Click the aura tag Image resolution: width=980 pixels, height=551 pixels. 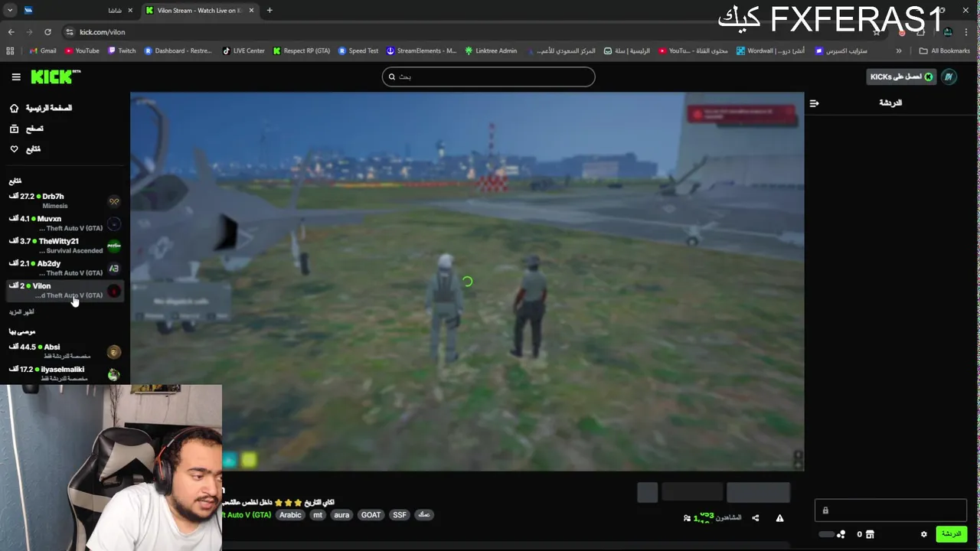pos(341,515)
